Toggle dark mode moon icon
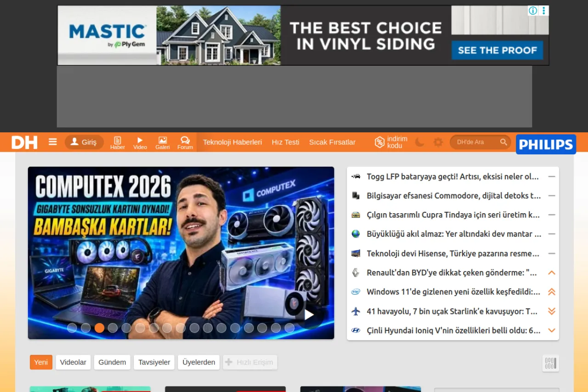This screenshot has width=588, height=392. (419, 142)
